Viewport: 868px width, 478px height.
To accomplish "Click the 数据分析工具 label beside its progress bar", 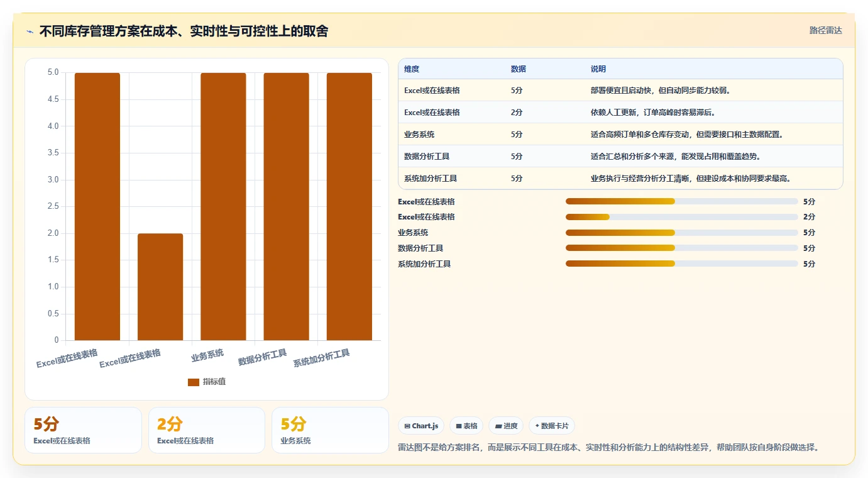I will [420, 248].
